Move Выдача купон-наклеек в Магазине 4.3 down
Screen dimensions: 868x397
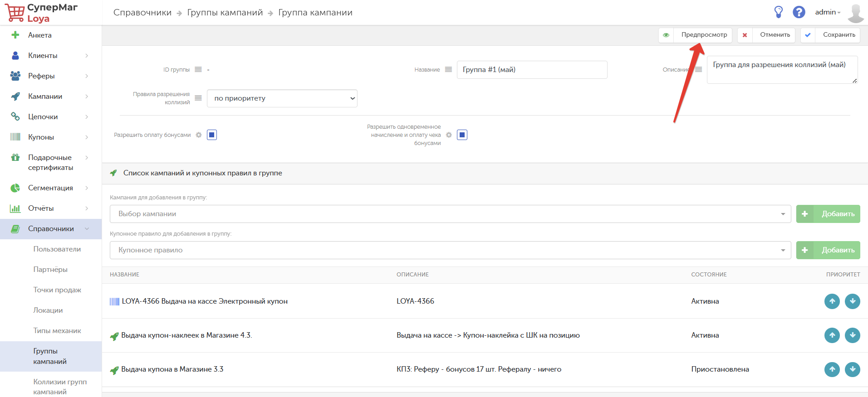click(x=852, y=335)
